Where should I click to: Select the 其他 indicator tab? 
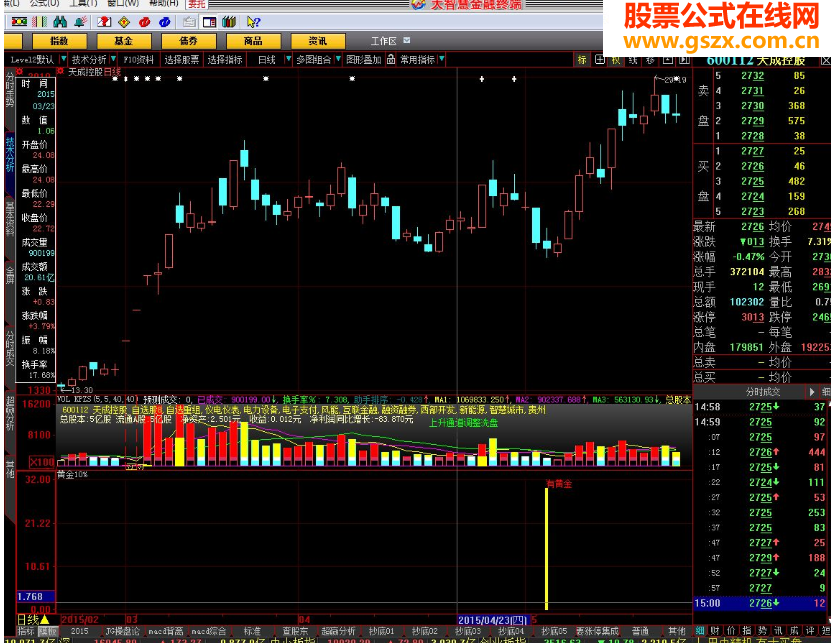(676, 631)
